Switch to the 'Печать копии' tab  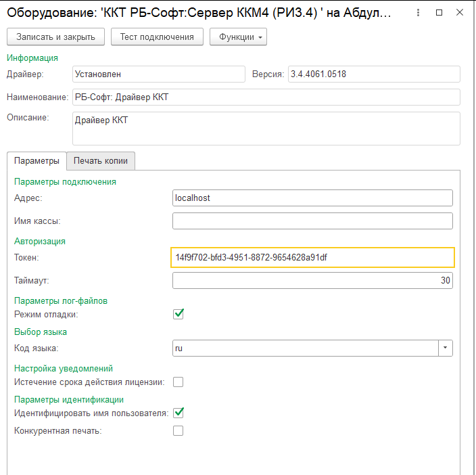pyautogui.click(x=101, y=160)
